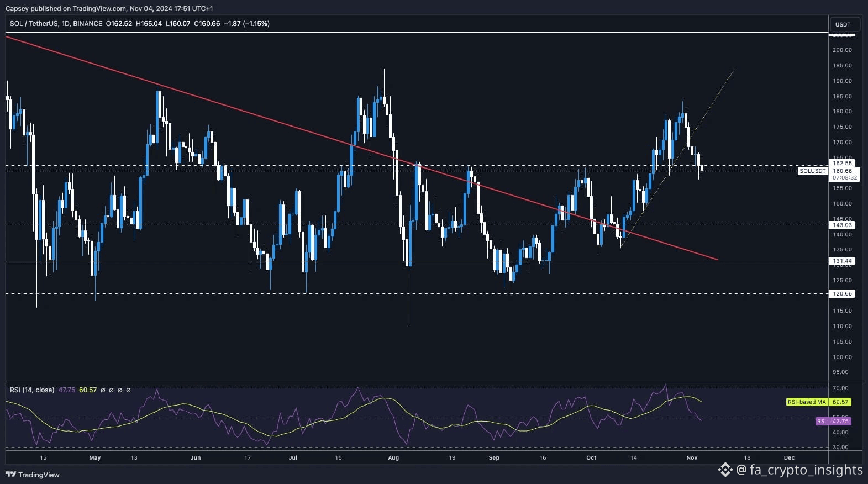
Task: Click the 190.00 price axis label
Action: [x=843, y=81]
